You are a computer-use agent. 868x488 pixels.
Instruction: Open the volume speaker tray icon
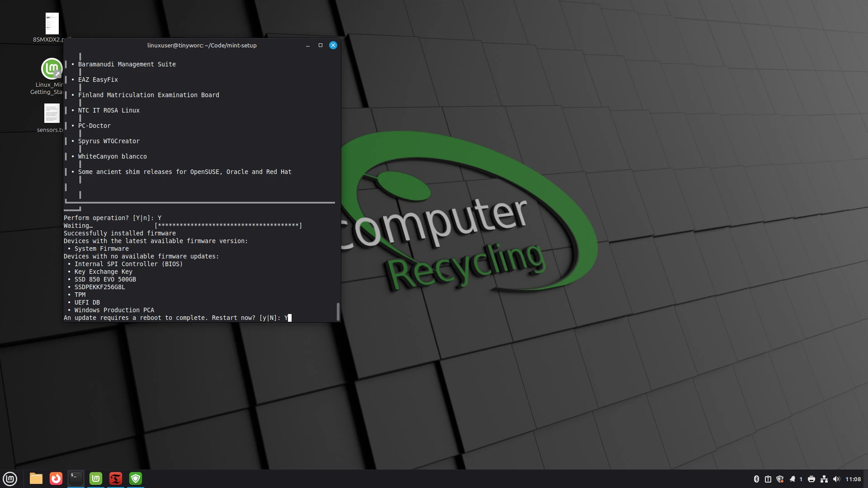[x=836, y=479]
